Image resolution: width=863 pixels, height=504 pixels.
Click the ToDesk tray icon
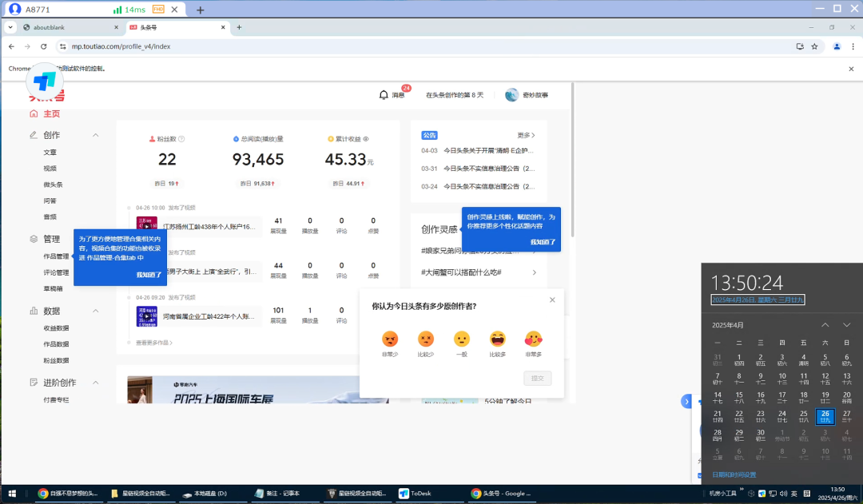(762, 494)
